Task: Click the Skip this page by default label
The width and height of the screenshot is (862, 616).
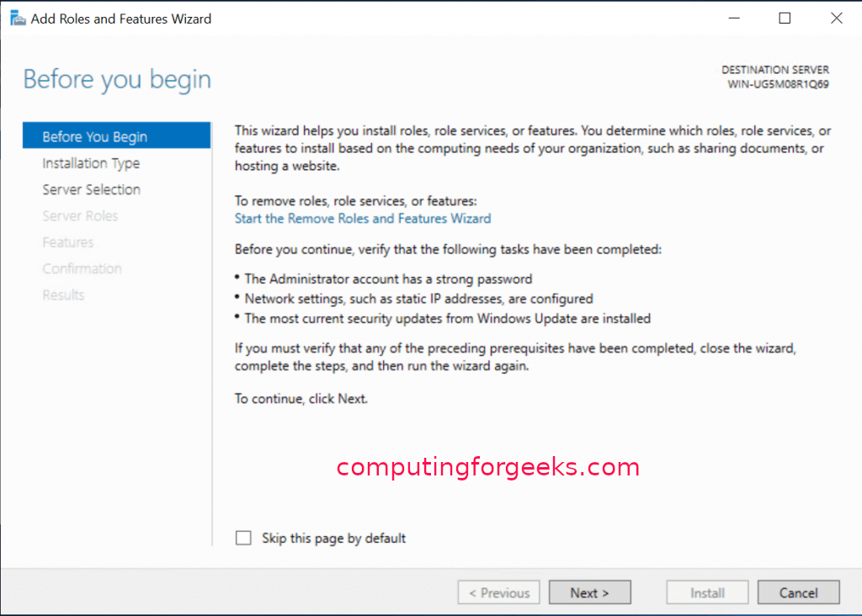Action: click(333, 538)
